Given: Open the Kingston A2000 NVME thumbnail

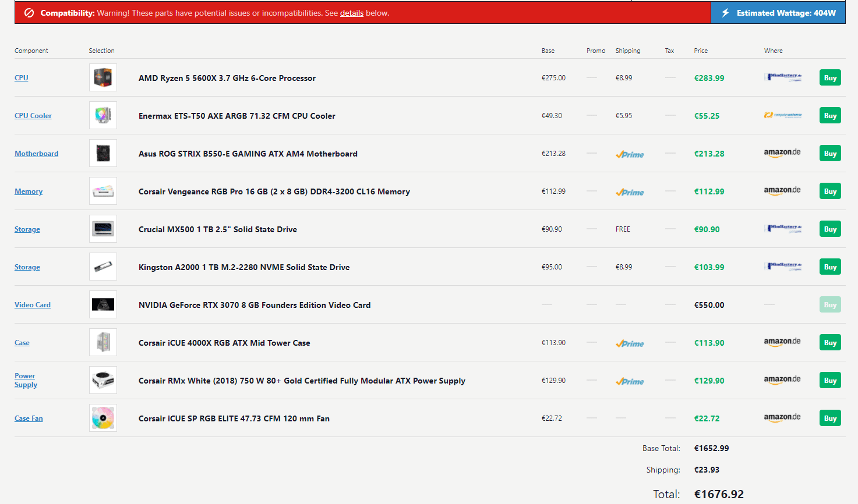Looking at the screenshot, I should (x=103, y=267).
